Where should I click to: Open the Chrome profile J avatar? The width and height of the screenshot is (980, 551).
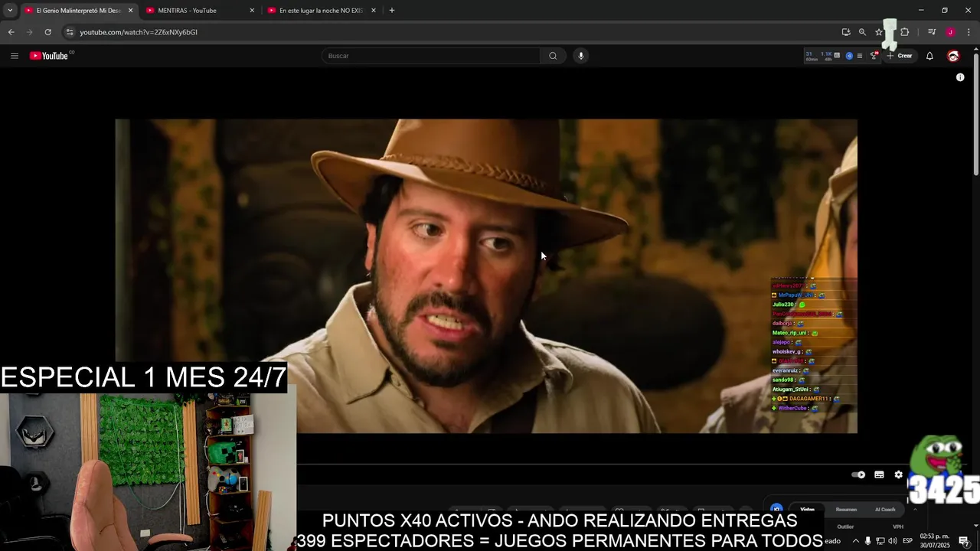point(950,32)
